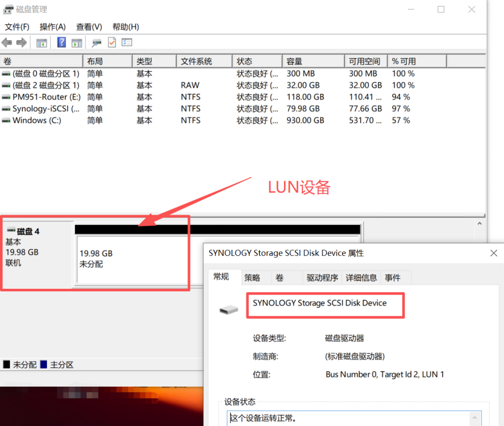Switch to the 驱动程序 tab
This screenshot has width=504, height=426.
[322, 278]
